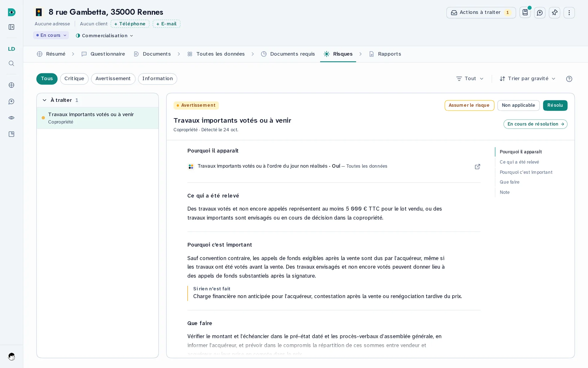Select the Tous filter chip
Viewport: 588px width, 368px height.
point(47,79)
